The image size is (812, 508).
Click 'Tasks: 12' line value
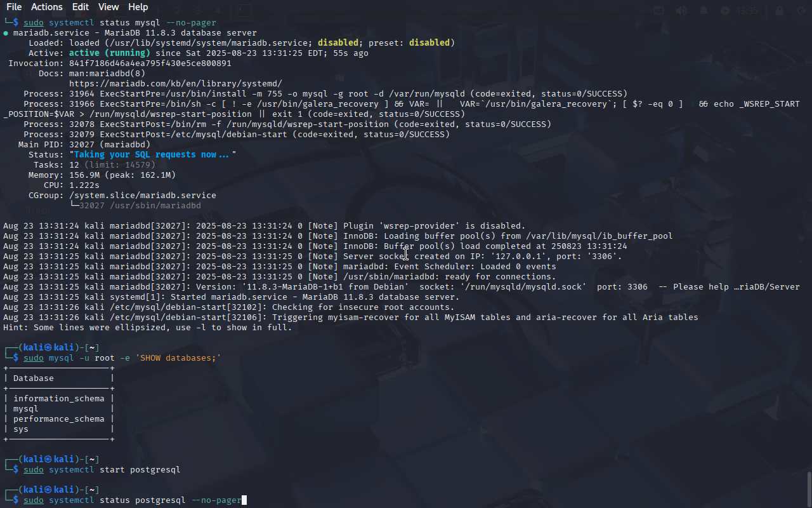74,165
